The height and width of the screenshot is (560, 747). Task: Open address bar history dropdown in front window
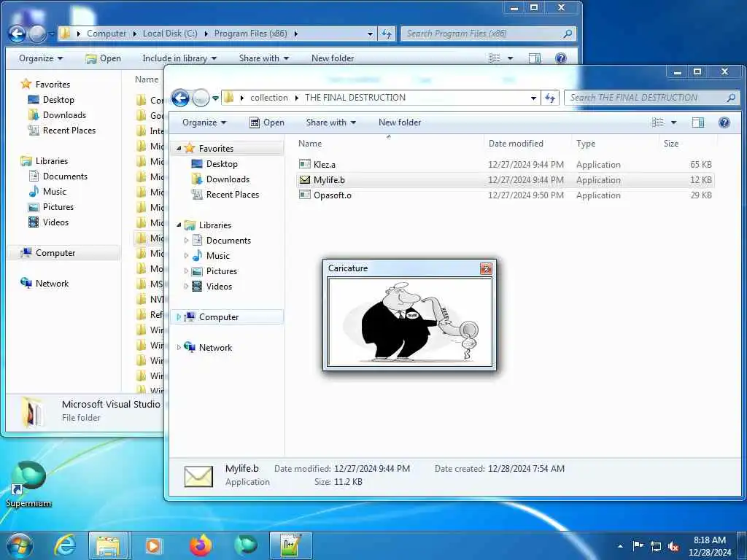[533, 98]
